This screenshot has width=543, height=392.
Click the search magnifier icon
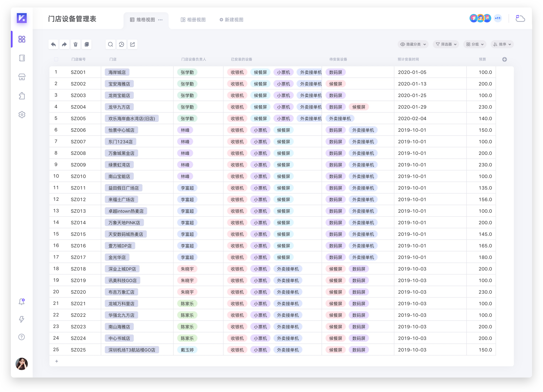click(x=110, y=44)
